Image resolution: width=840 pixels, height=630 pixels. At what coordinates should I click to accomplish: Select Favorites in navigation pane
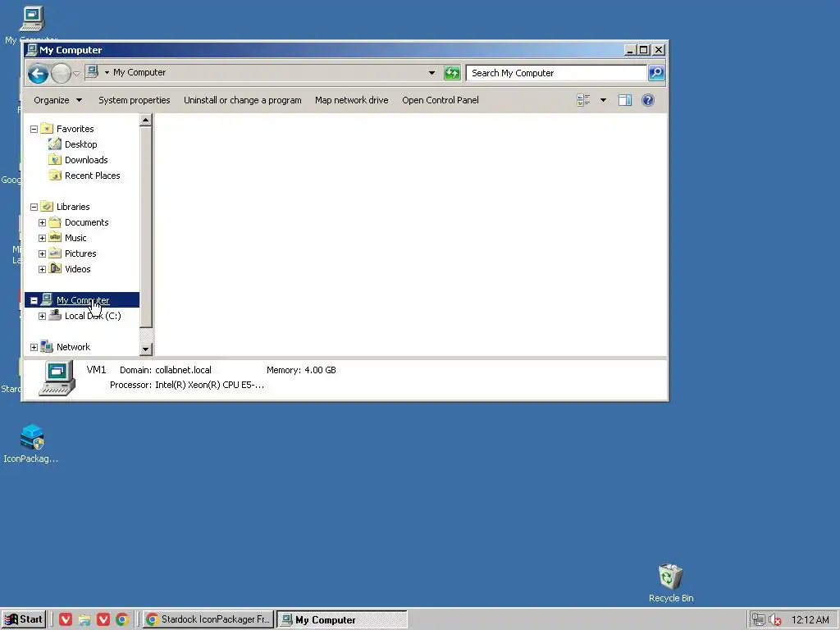coord(75,129)
